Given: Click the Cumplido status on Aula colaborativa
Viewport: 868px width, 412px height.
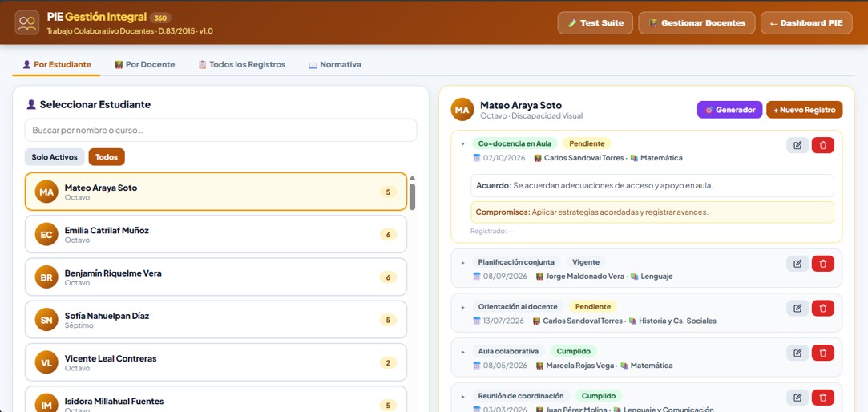Looking at the screenshot, I should (x=574, y=351).
